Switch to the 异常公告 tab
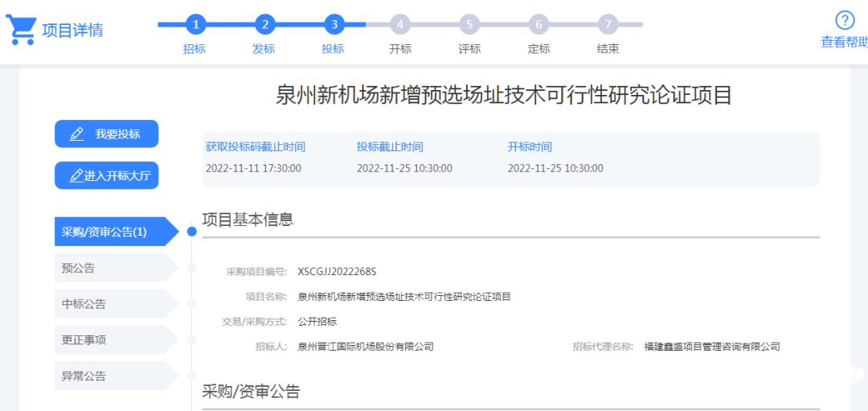The width and height of the screenshot is (868, 411). 117,376
